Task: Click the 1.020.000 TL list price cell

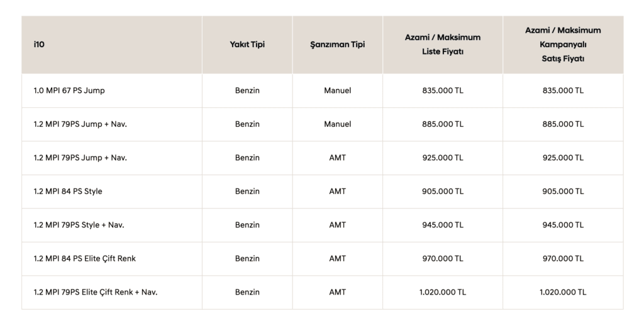Action: [443, 293]
